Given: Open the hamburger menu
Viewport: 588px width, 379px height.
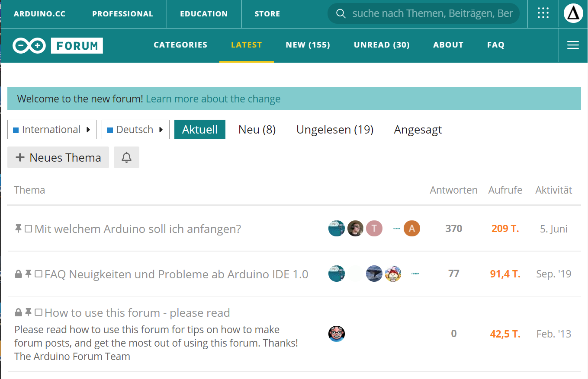Looking at the screenshot, I should coord(573,45).
